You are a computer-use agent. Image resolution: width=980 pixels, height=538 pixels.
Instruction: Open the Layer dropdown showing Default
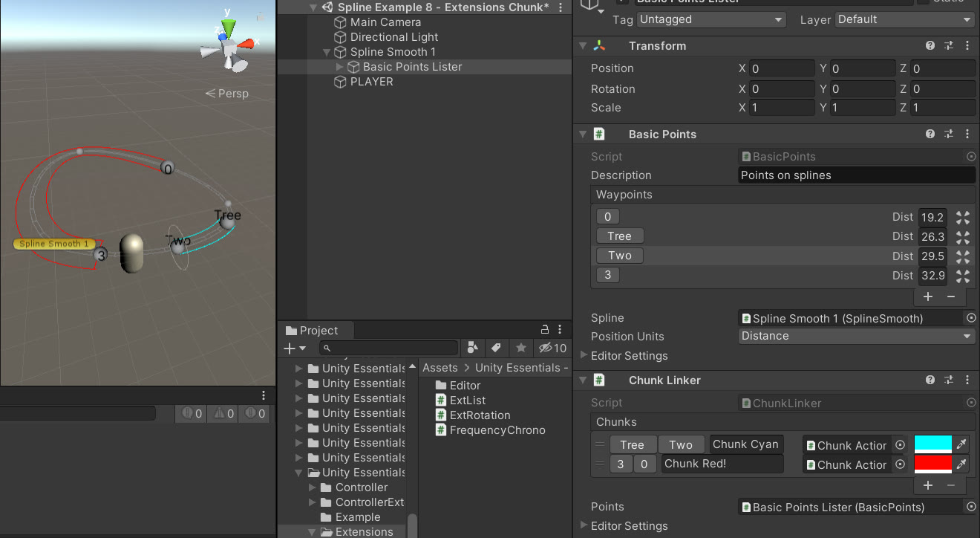(x=905, y=19)
